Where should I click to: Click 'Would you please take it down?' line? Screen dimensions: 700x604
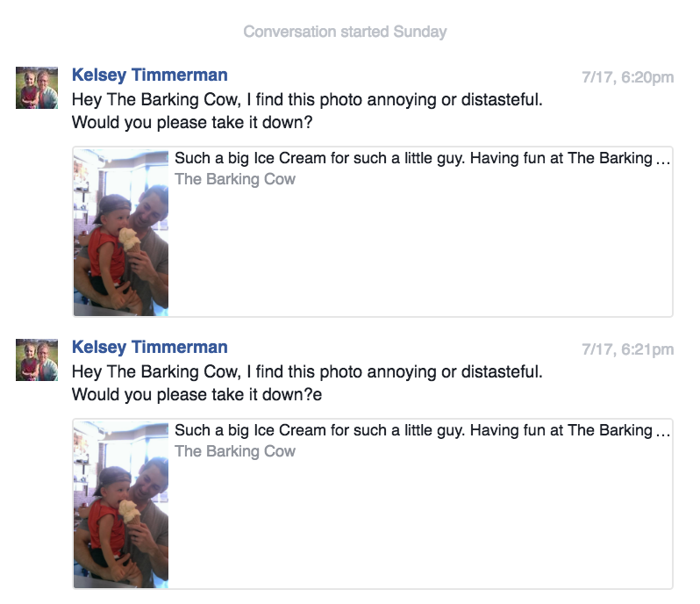192,122
